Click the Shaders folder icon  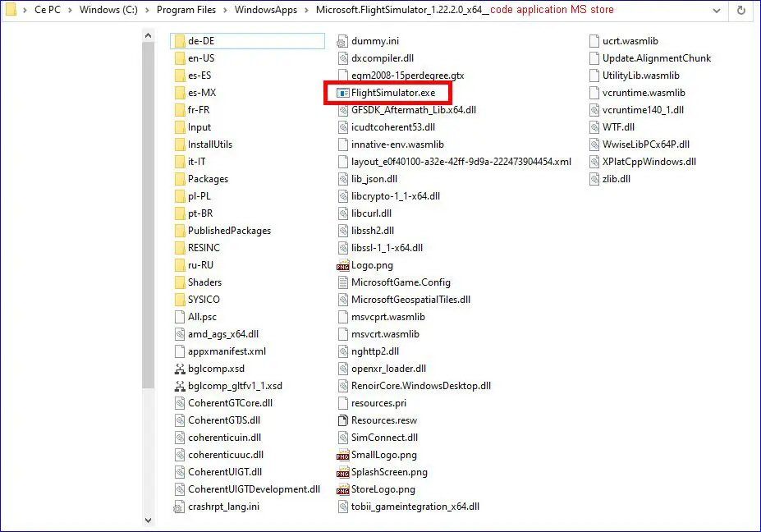pyautogui.click(x=180, y=282)
